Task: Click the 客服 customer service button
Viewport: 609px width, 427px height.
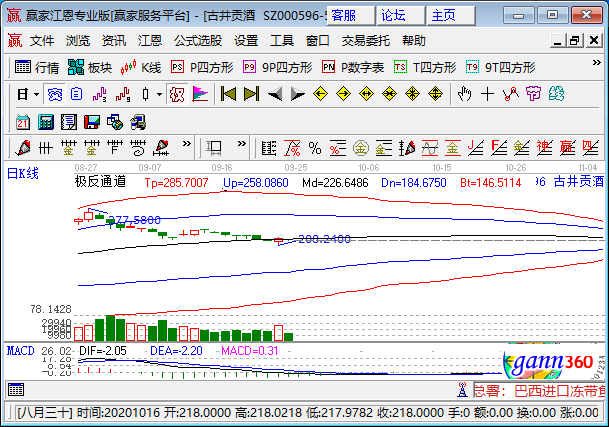Action: click(351, 16)
